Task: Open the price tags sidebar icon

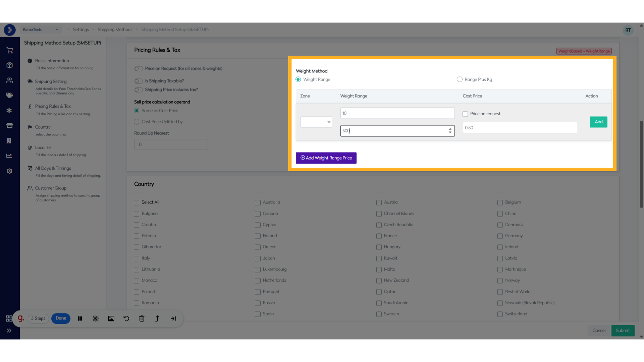Action: tap(9, 96)
